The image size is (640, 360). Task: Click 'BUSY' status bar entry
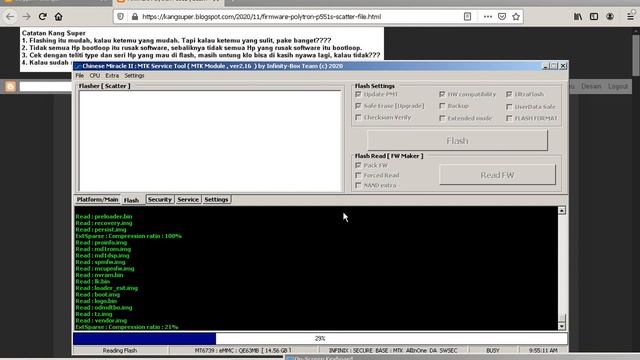[493, 350]
